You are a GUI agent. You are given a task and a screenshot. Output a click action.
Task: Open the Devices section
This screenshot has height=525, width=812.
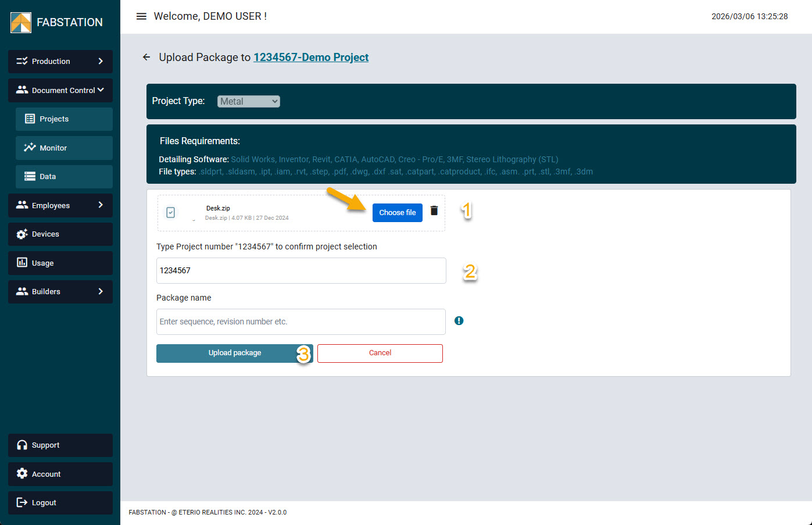click(x=60, y=234)
